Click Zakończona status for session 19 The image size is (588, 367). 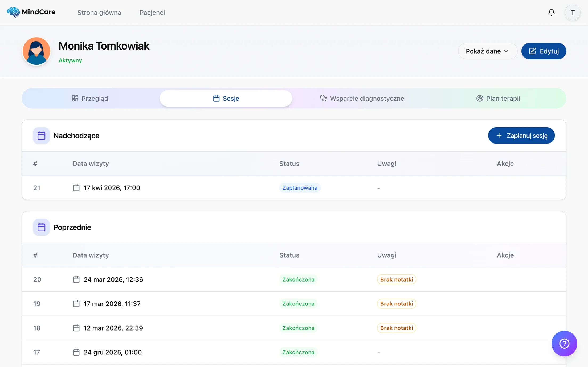coord(298,304)
